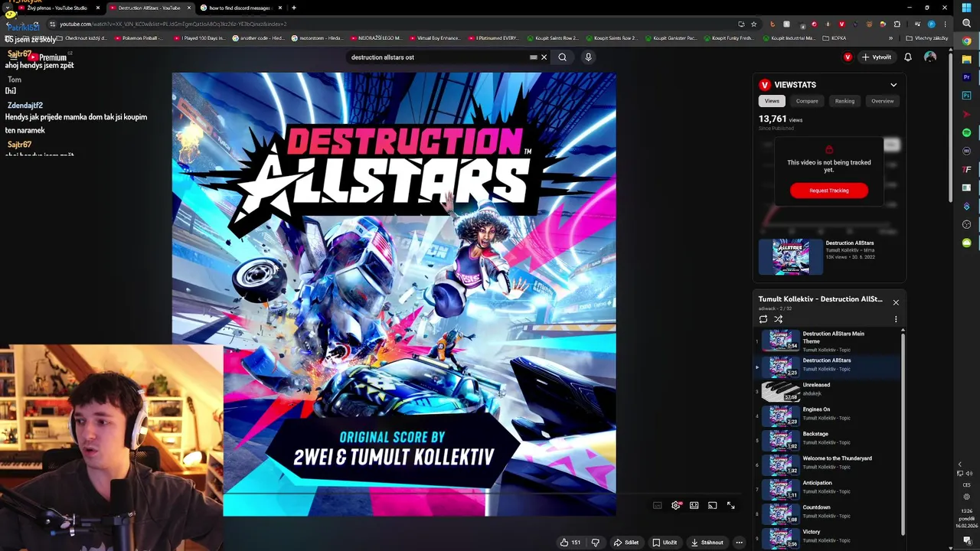Toggle playlist shuffle
980x551 pixels.
779,319
